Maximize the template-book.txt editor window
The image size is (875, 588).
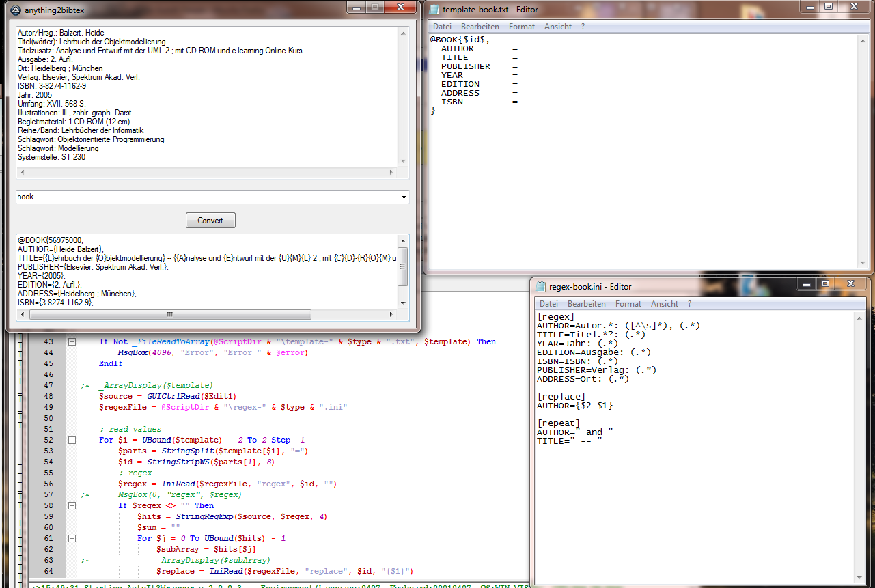829,7
